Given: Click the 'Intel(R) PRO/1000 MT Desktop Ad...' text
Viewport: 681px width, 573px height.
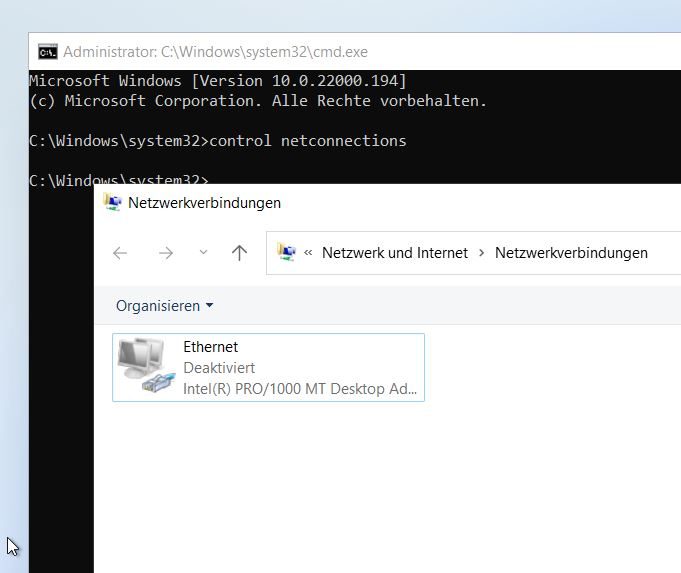Looking at the screenshot, I should tap(300, 389).
